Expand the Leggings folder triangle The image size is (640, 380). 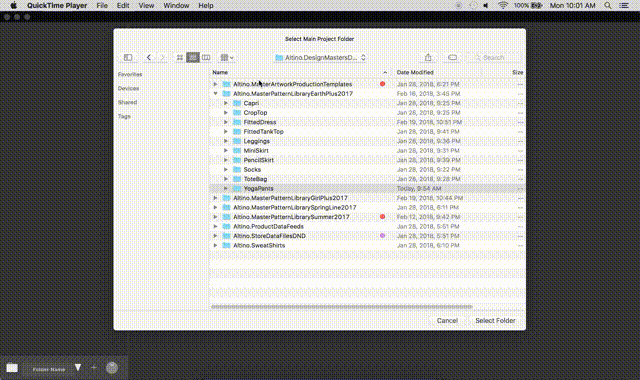coord(226,141)
